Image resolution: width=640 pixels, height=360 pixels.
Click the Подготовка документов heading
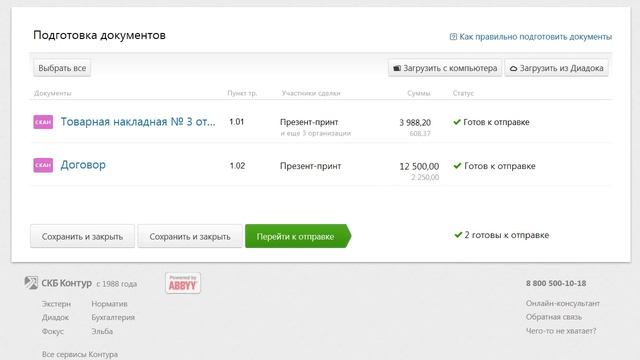pyautogui.click(x=99, y=35)
